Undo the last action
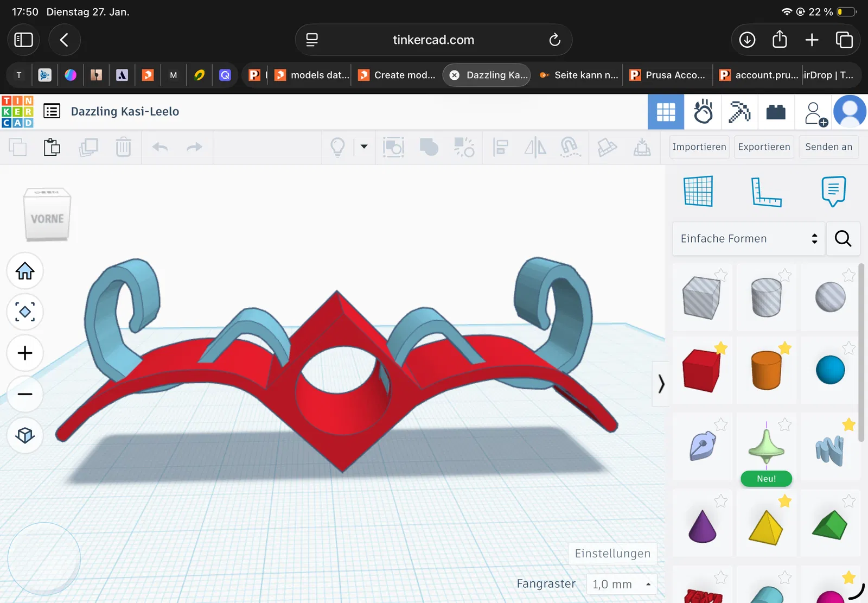Screen dimensions: 868x603 tap(160, 147)
